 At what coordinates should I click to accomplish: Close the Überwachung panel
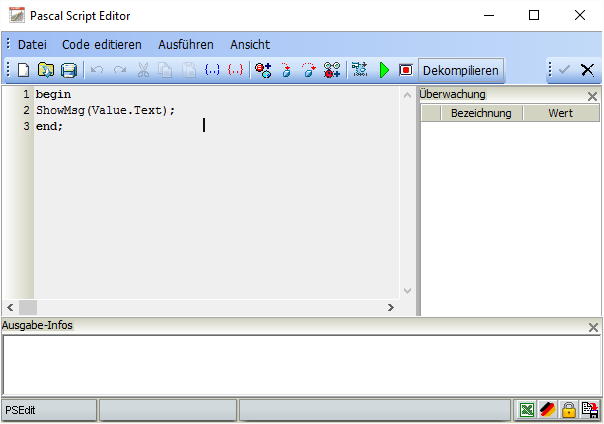(x=592, y=96)
